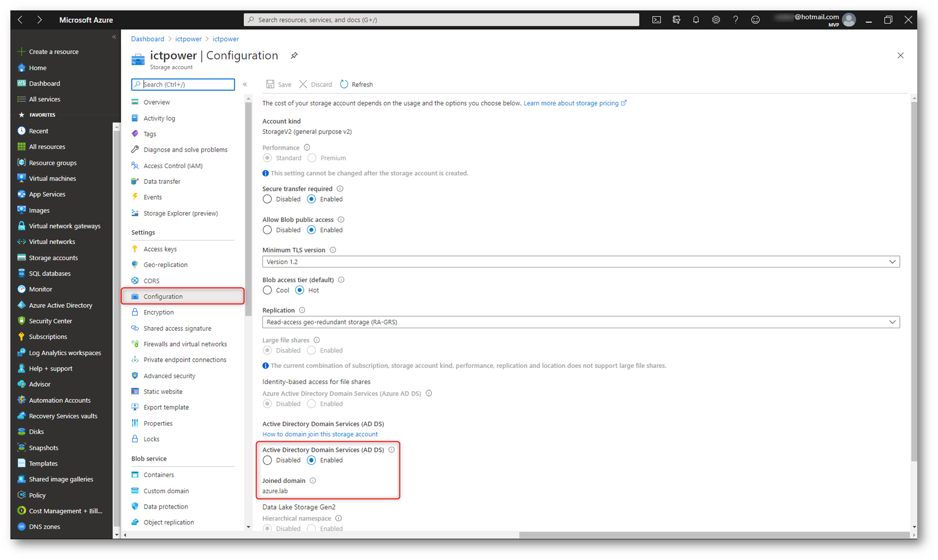This screenshot has width=938, height=560.
Task: Show info tooltip for Performance
Action: pyautogui.click(x=307, y=147)
